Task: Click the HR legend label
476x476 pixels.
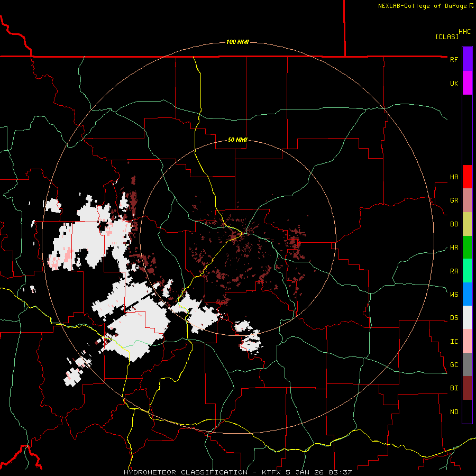Action: (x=454, y=248)
